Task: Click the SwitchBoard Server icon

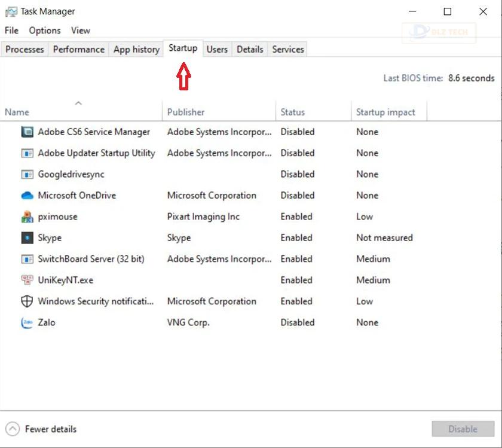Action: pyautogui.click(x=27, y=259)
